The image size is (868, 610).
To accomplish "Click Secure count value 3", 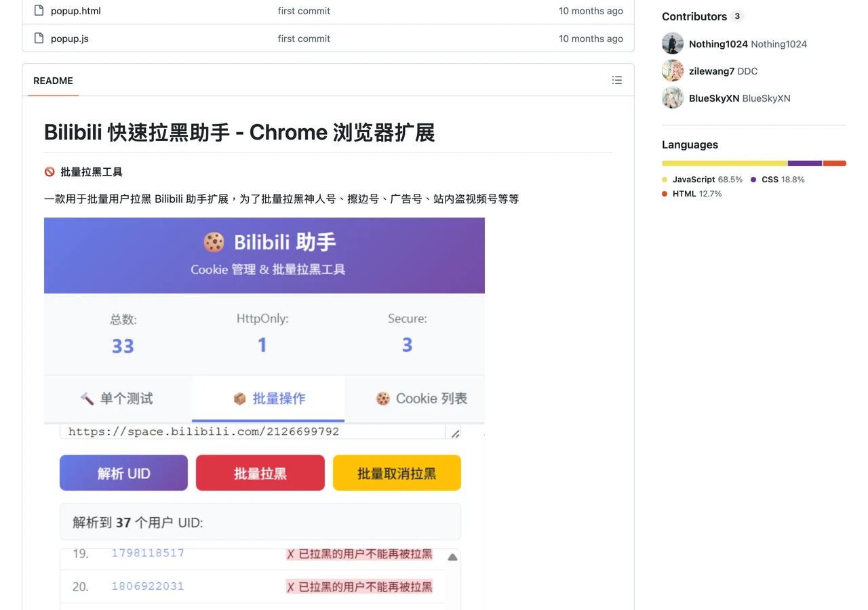I will (407, 345).
